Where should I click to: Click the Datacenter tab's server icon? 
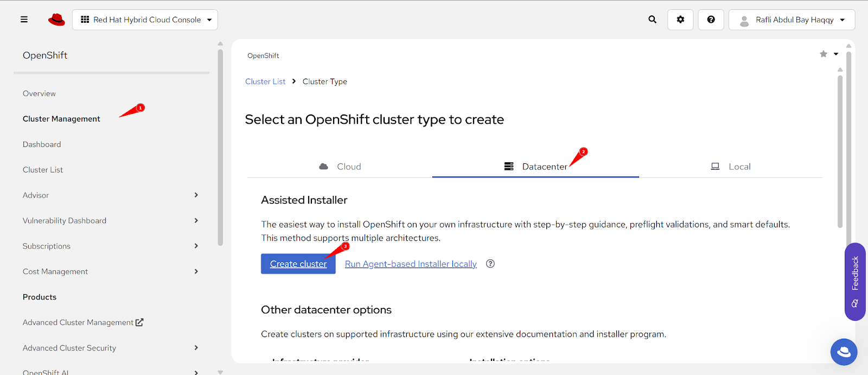509,167
